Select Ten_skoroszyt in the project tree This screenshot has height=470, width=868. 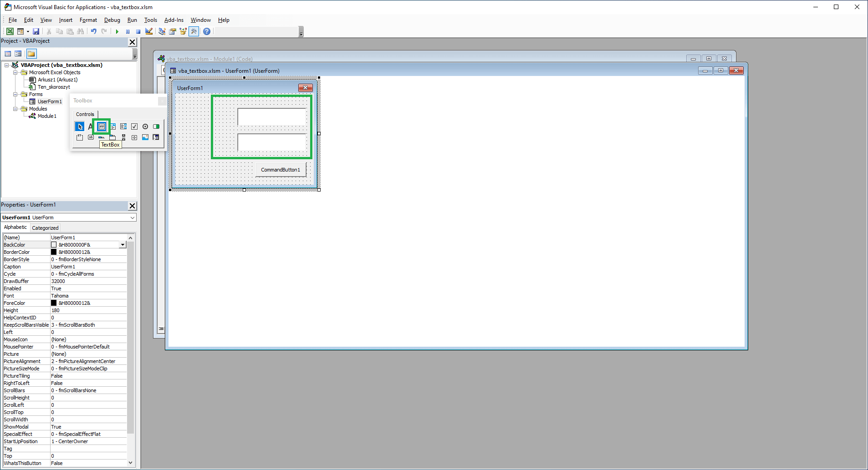pos(54,87)
